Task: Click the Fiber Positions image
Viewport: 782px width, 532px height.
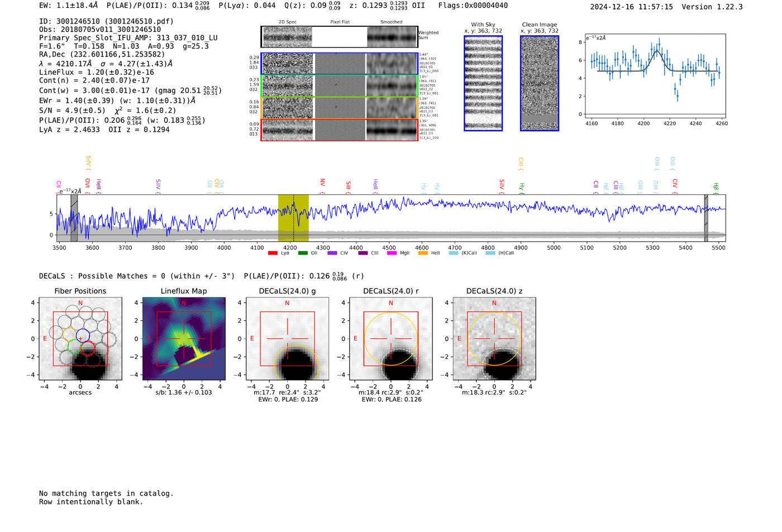Action: coord(80,339)
